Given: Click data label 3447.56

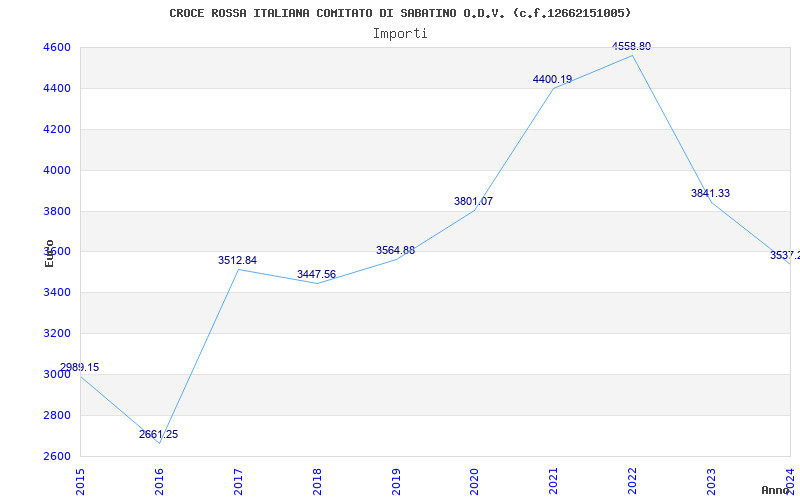Looking at the screenshot, I should (x=316, y=274).
